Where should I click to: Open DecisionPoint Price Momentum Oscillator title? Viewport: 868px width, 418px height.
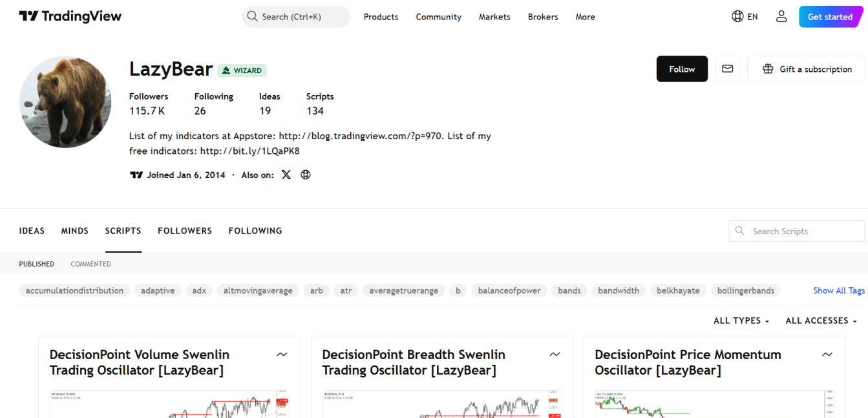[x=688, y=362]
